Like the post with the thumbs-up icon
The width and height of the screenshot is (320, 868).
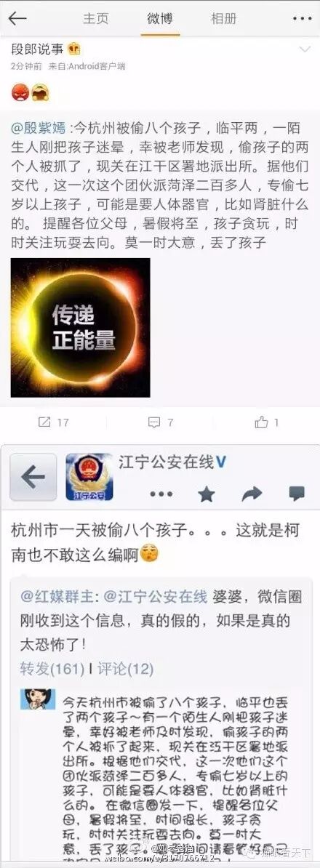[267, 422]
